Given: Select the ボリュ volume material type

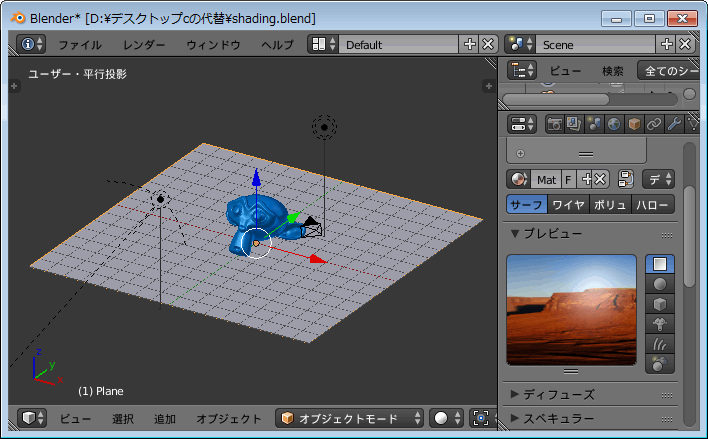Looking at the screenshot, I should click(x=610, y=204).
